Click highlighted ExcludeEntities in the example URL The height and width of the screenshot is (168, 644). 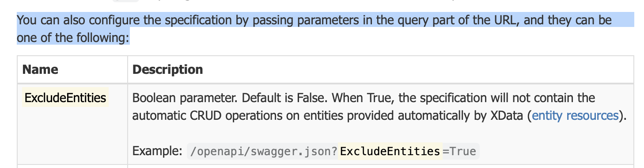pyautogui.click(x=390, y=152)
